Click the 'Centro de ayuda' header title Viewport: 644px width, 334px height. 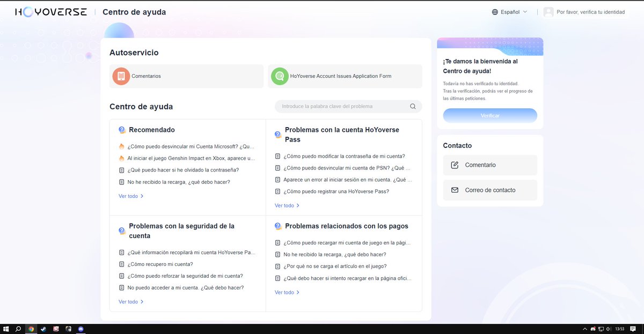pos(134,12)
